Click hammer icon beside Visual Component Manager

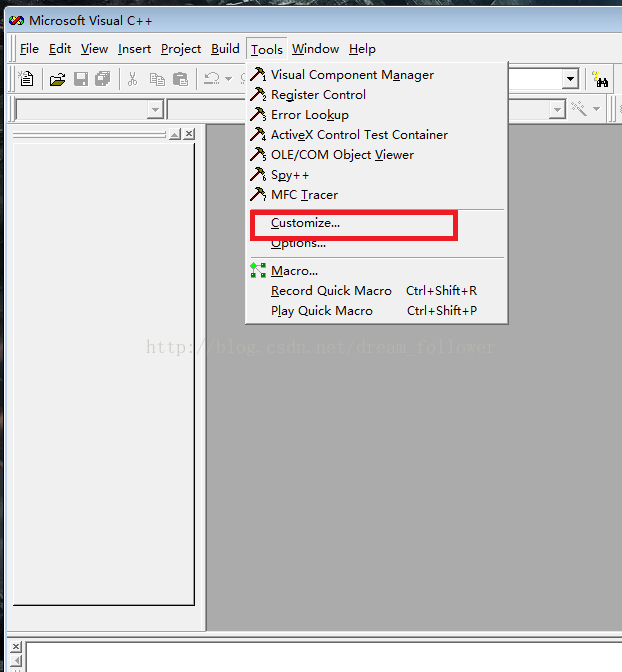click(x=258, y=74)
